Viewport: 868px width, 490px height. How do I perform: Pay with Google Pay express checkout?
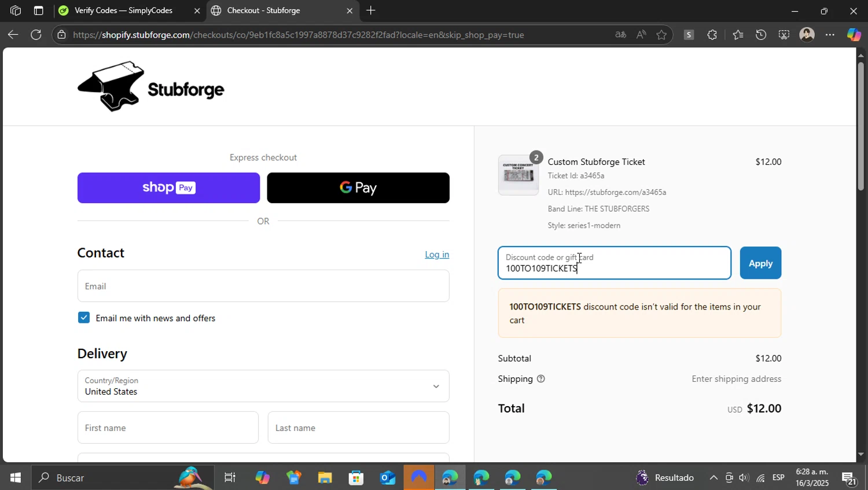[358, 187]
